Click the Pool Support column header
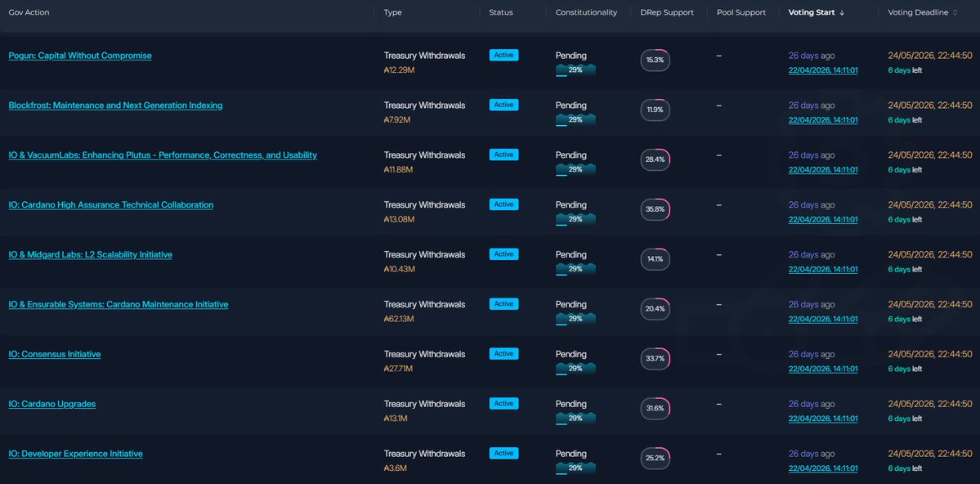The image size is (980, 484). point(741,12)
